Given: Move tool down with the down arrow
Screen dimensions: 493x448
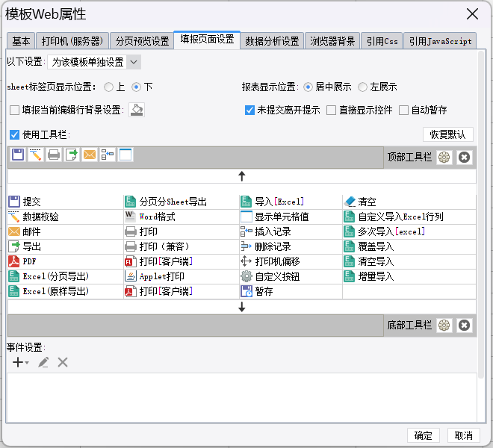Looking at the screenshot, I should [241, 307].
